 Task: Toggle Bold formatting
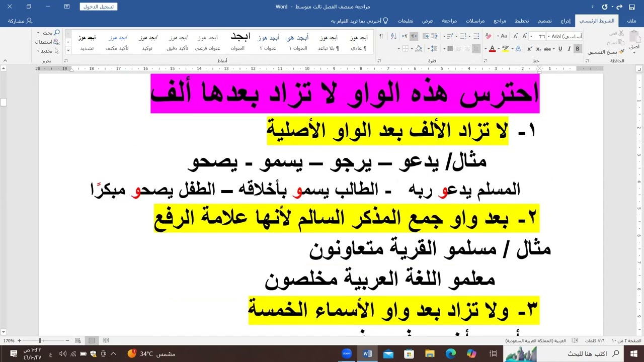578,49
